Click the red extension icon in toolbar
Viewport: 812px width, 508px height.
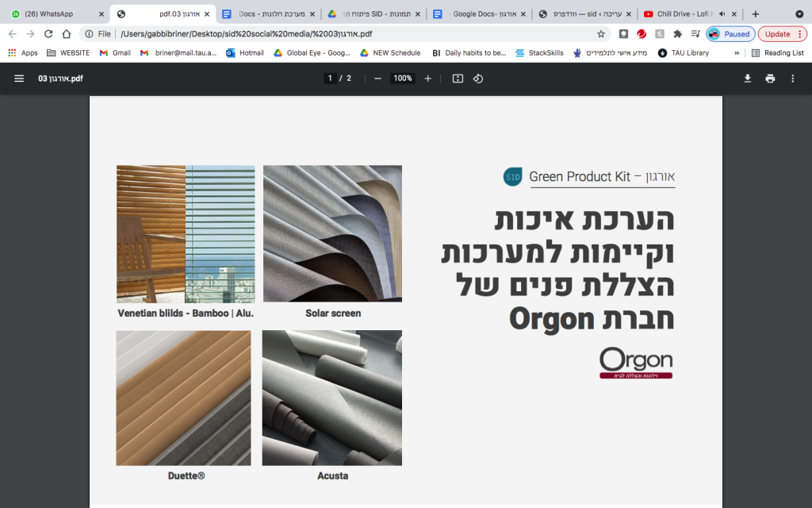642,33
